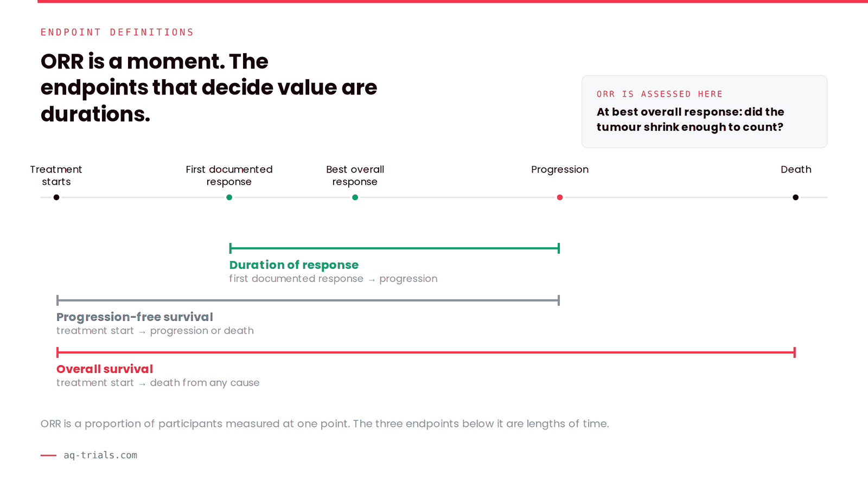Select the red Progression marker dot

tap(560, 197)
